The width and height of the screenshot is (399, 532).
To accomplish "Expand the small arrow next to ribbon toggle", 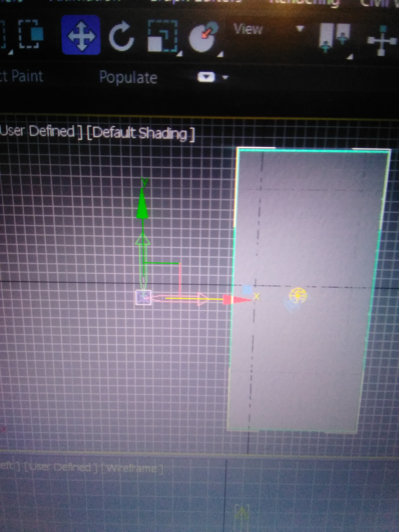I will (225, 77).
